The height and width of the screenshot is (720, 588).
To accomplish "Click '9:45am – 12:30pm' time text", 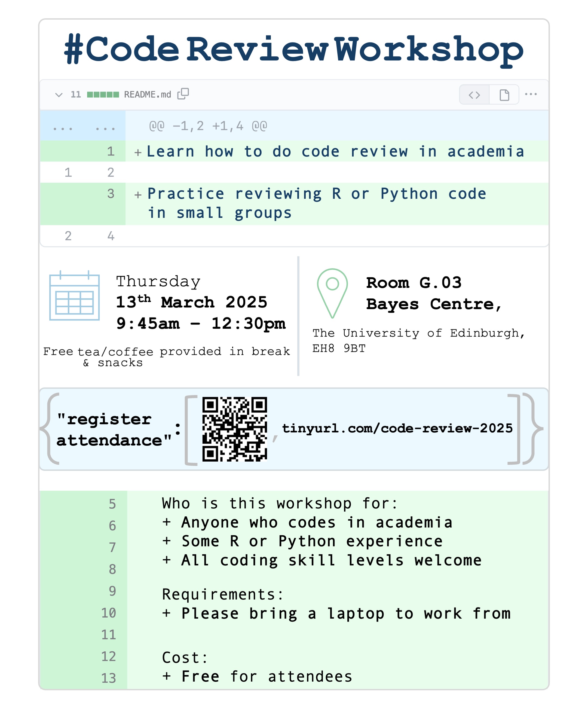I will coord(201,324).
